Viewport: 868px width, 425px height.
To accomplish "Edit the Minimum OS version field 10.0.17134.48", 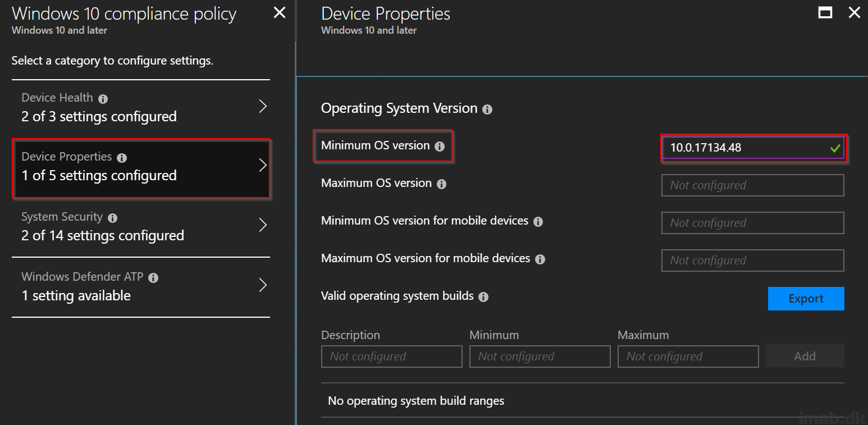I will pos(753,148).
